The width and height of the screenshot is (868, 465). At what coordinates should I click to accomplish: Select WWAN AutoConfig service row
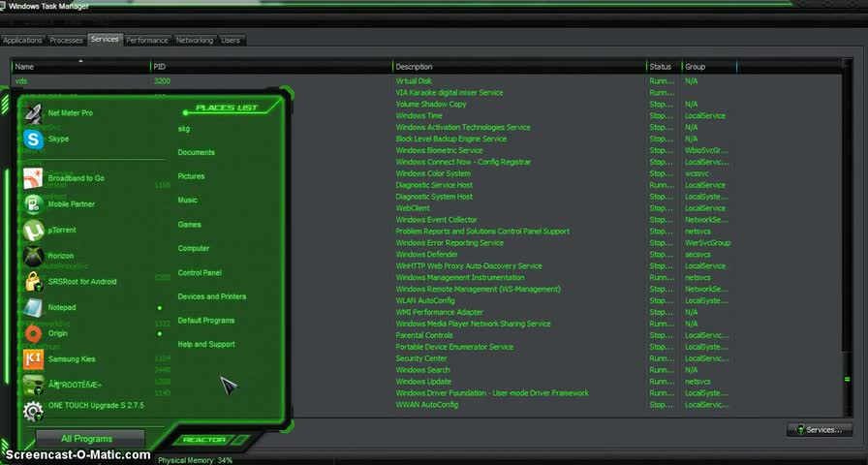(x=426, y=405)
